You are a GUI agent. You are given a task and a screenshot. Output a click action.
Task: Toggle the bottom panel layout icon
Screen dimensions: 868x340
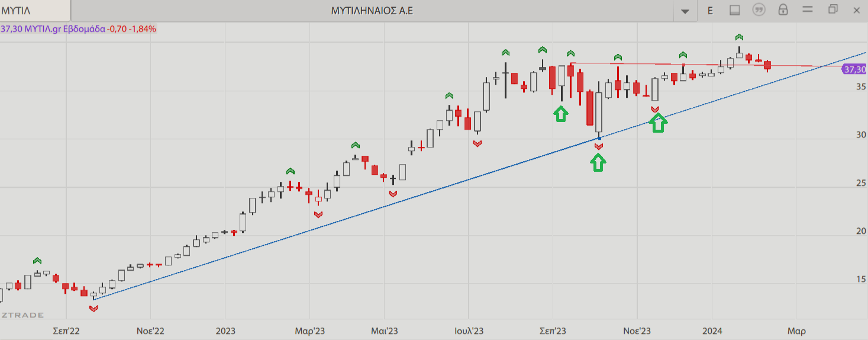coord(734,10)
